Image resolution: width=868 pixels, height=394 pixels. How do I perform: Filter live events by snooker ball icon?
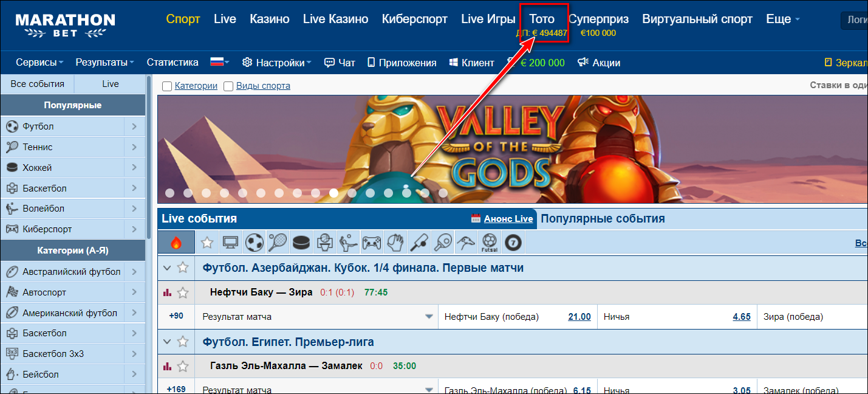[513, 243]
